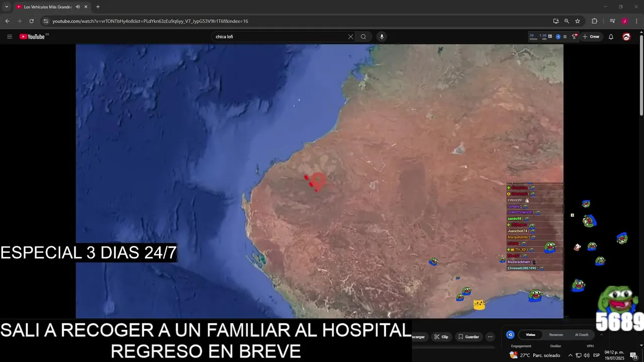This screenshot has width=644, height=362.
Task: Clear the search box with the X
Action: (351, 37)
